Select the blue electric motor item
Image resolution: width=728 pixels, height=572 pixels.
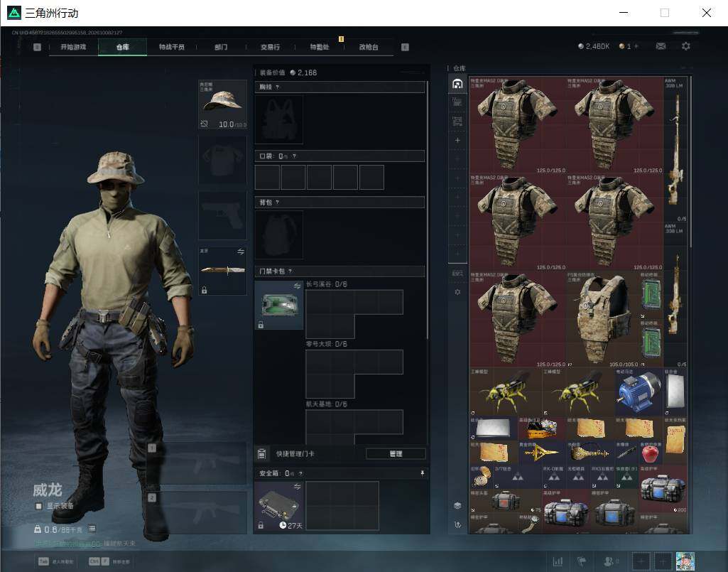639,392
